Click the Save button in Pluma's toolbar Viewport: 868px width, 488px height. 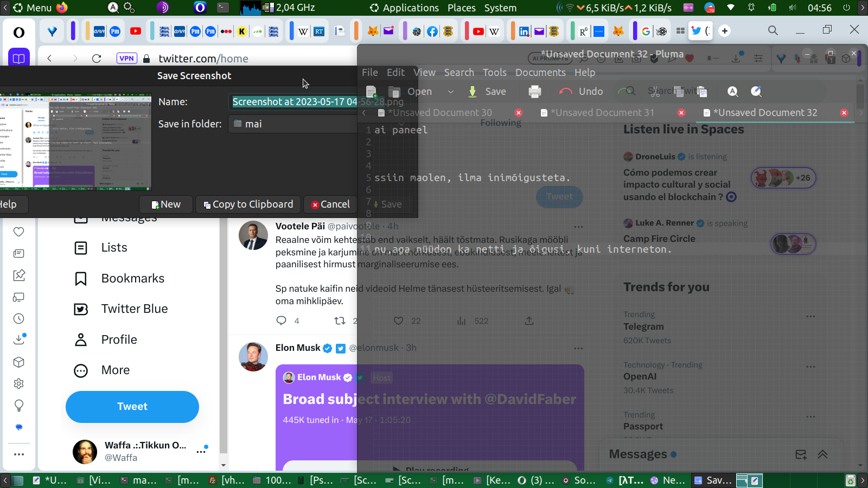click(487, 92)
